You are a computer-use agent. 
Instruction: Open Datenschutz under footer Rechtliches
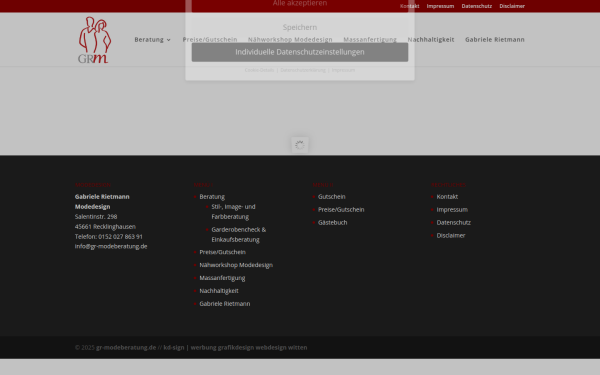453,222
